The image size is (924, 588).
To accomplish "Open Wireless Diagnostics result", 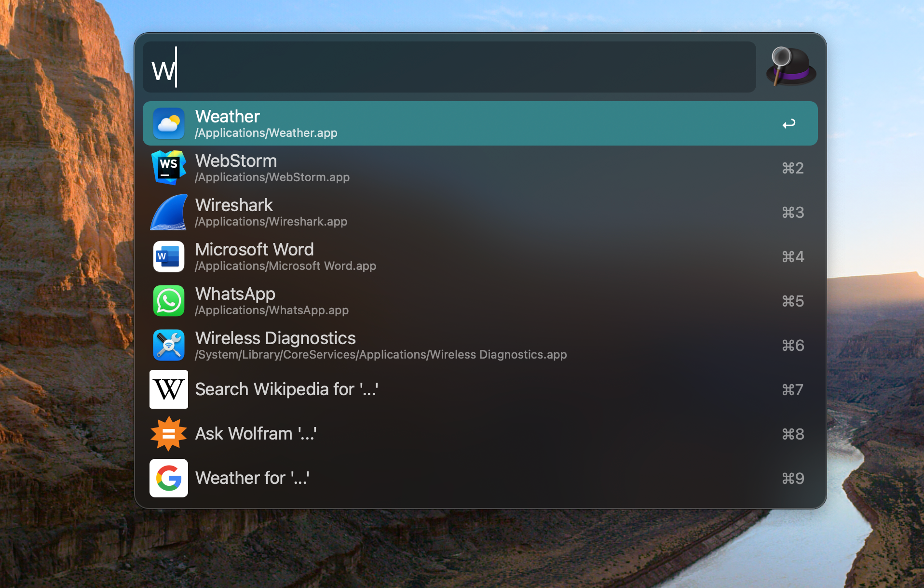I will [480, 345].
